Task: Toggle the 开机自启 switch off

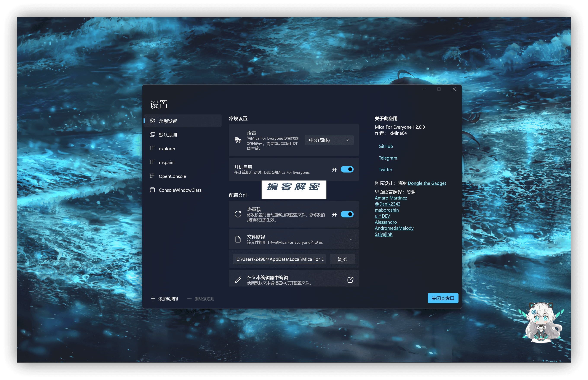Action: pyautogui.click(x=347, y=169)
